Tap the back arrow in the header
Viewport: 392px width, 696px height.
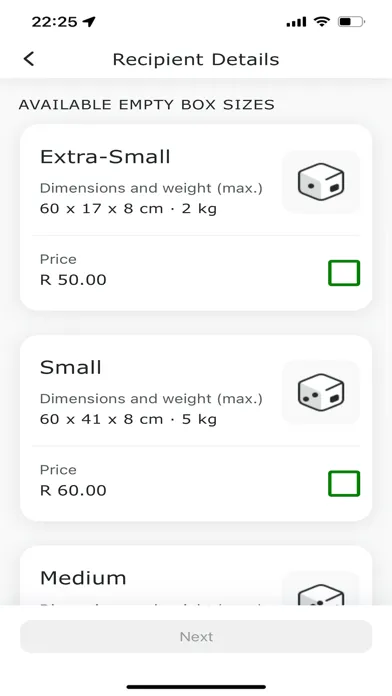(x=29, y=59)
